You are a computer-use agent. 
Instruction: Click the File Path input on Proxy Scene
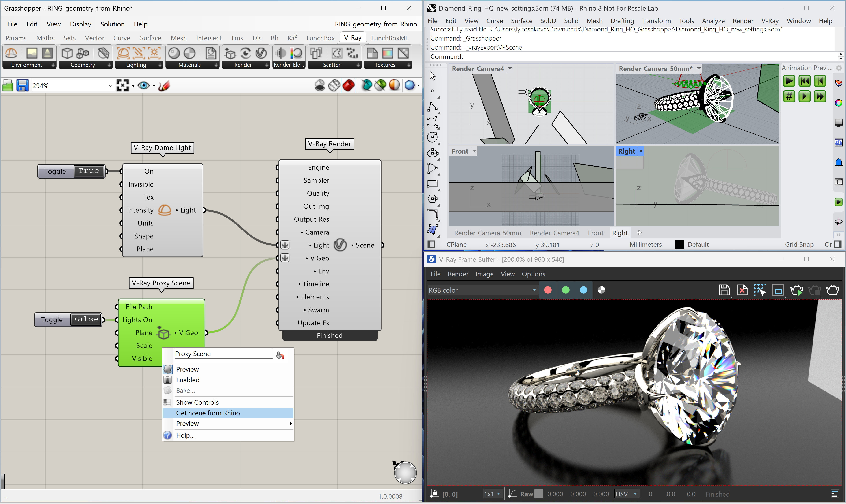(x=139, y=307)
